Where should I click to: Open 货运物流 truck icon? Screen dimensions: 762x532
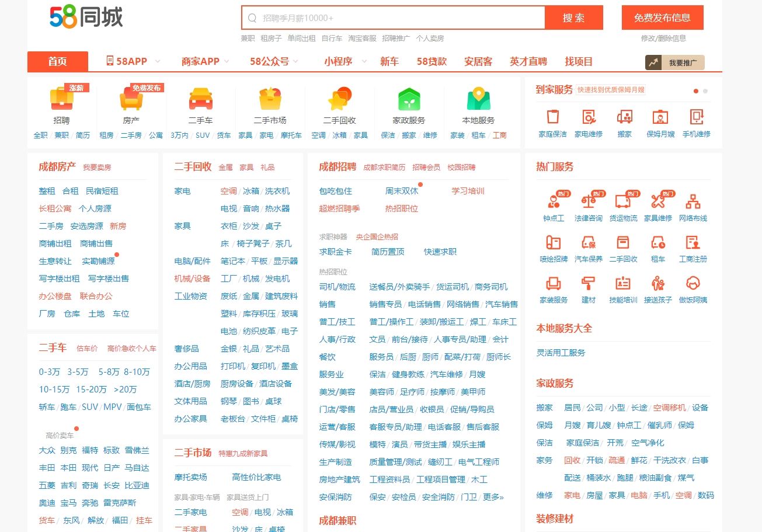point(623,201)
